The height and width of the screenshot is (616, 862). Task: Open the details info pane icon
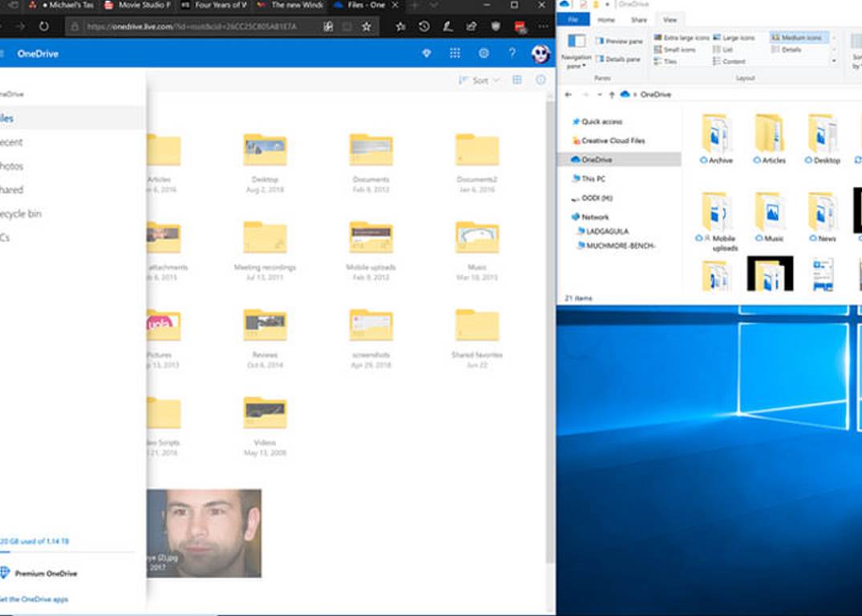pyautogui.click(x=540, y=80)
